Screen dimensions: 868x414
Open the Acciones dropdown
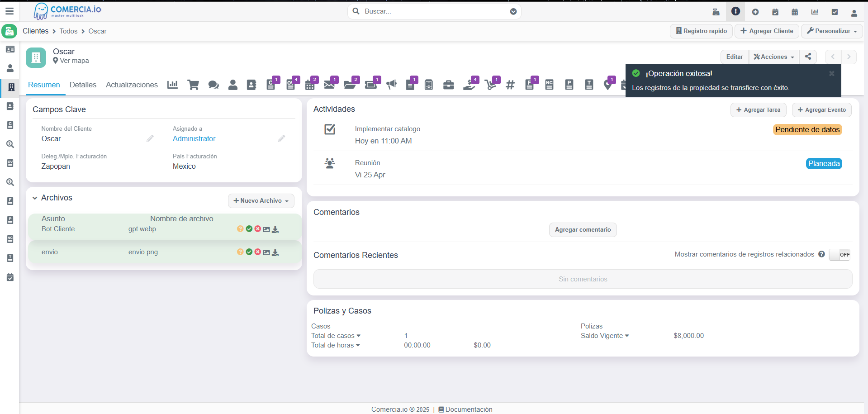click(774, 57)
